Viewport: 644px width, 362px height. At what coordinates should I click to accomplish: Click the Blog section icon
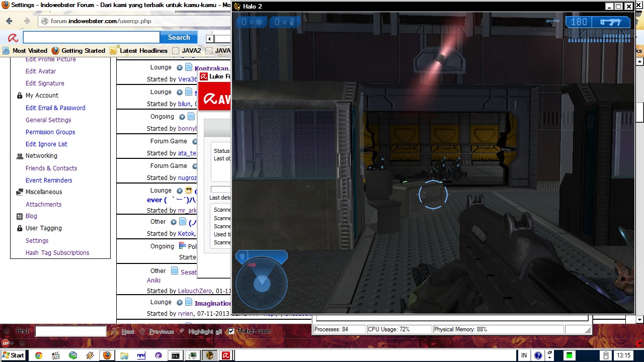pyautogui.click(x=20, y=216)
